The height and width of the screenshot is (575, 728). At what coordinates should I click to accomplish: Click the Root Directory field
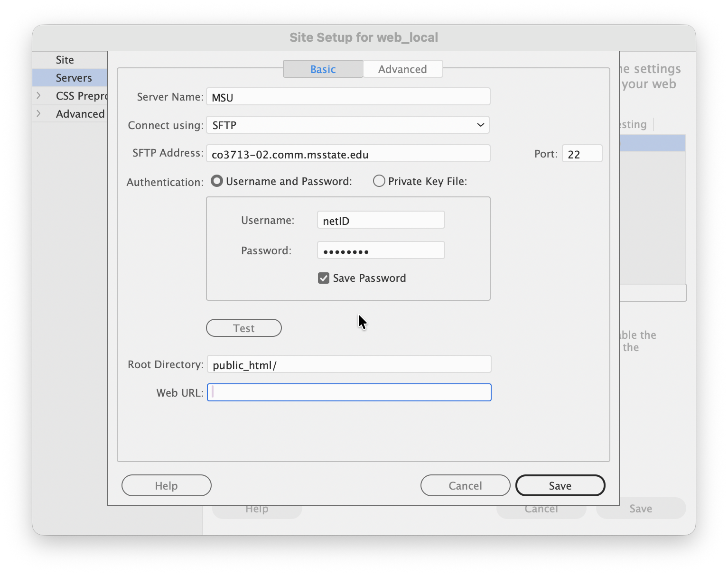coord(349,364)
